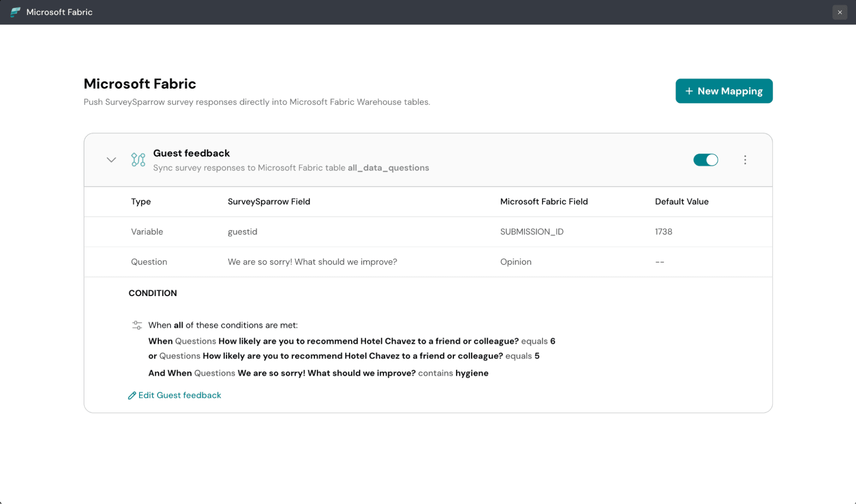
Task: Click the SUBMISSION_ID field cell
Action: (531, 231)
